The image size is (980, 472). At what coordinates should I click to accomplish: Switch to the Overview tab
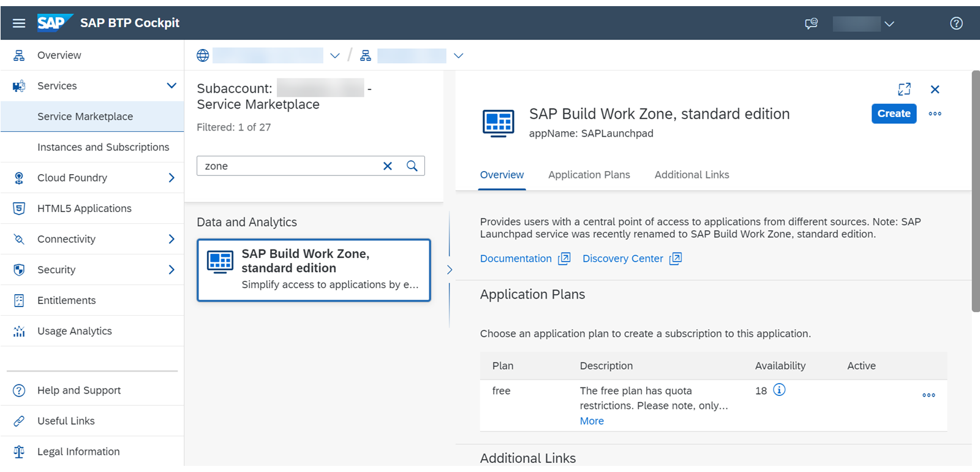click(502, 175)
